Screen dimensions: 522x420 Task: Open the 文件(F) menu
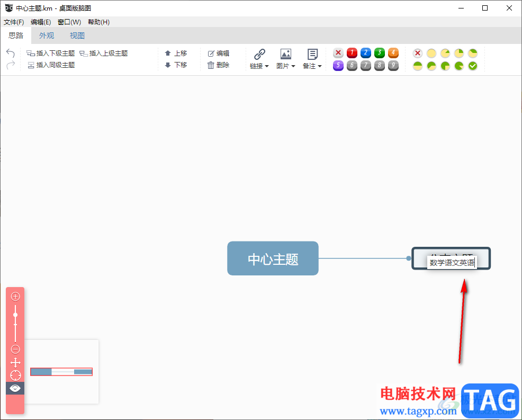[14, 22]
